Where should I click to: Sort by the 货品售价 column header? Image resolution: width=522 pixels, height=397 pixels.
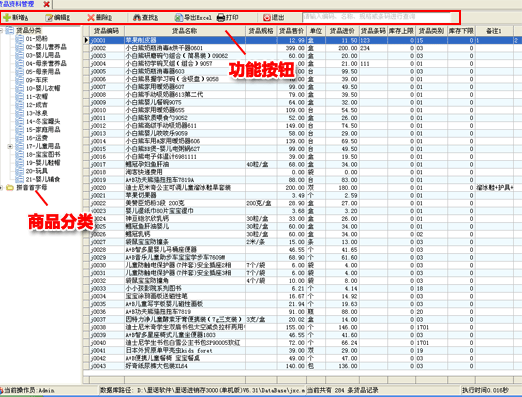click(x=291, y=31)
